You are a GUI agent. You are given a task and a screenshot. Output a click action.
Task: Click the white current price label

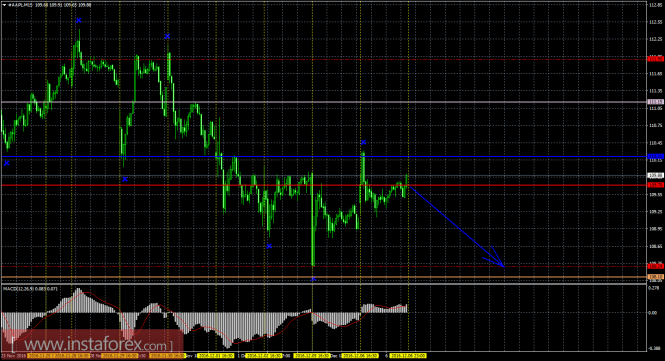click(656, 175)
